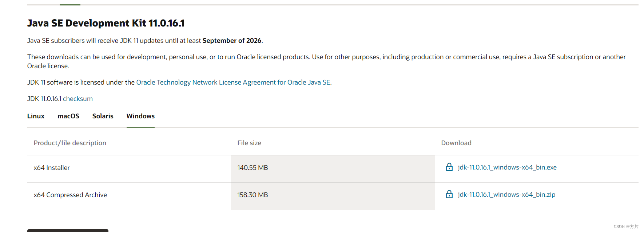This screenshot has height=232, width=644.
Task: Click the bold September of 2026 text
Action: [x=232, y=41]
